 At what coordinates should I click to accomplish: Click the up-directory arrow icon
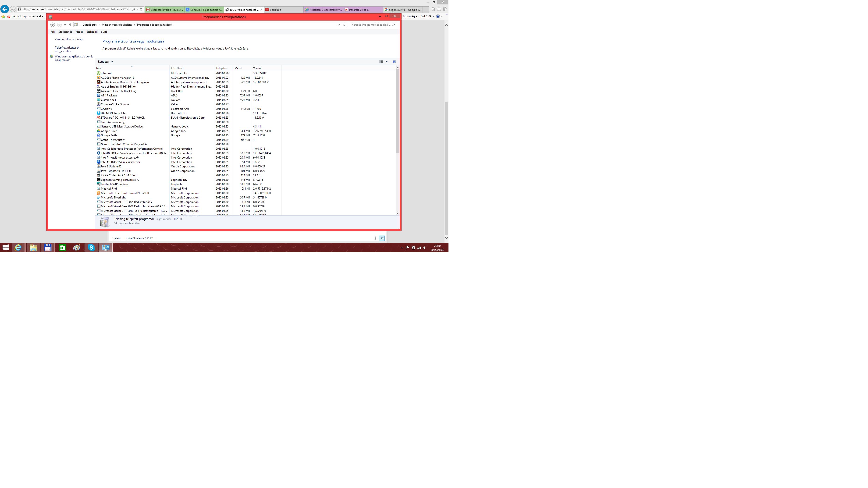coord(70,25)
